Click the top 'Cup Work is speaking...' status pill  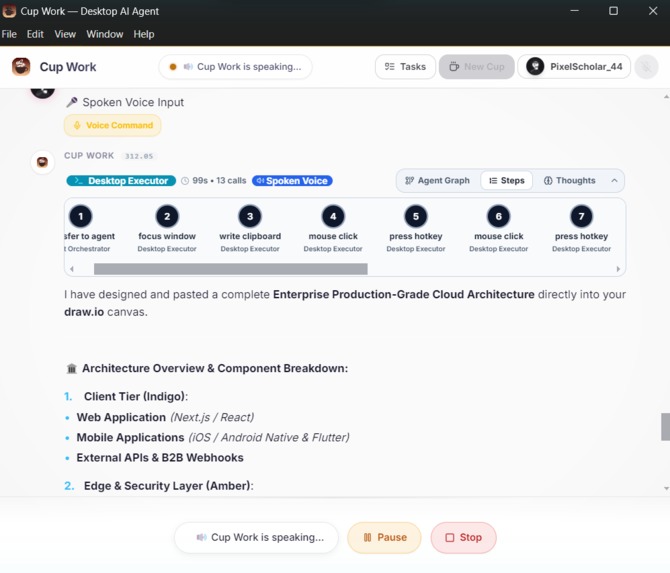pyautogui.click(x=235, y=67)
